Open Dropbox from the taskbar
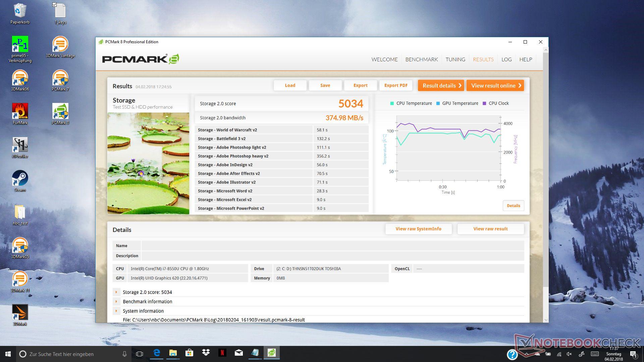The height and width of the screenshot is (362, 644). click(x=206, y=353)
